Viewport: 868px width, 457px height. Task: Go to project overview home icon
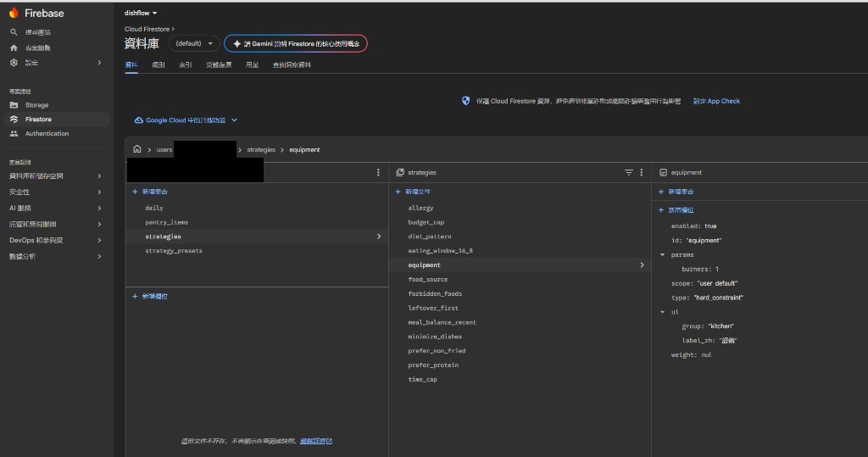click(x=14, y=47)
